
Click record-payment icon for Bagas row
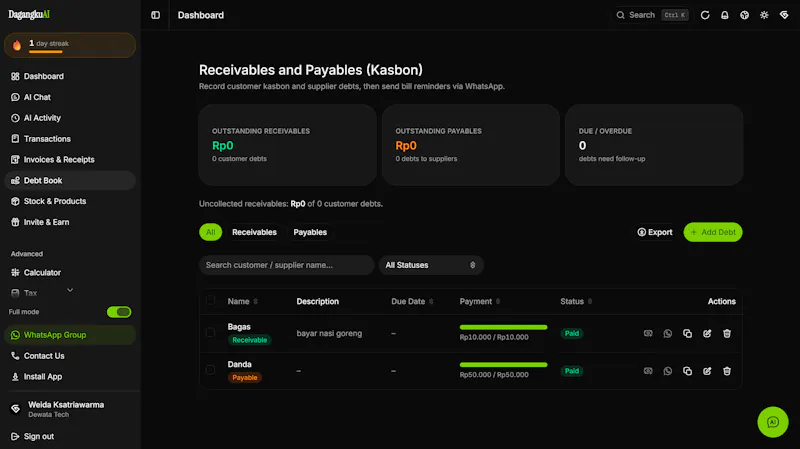tap(648, 333)
